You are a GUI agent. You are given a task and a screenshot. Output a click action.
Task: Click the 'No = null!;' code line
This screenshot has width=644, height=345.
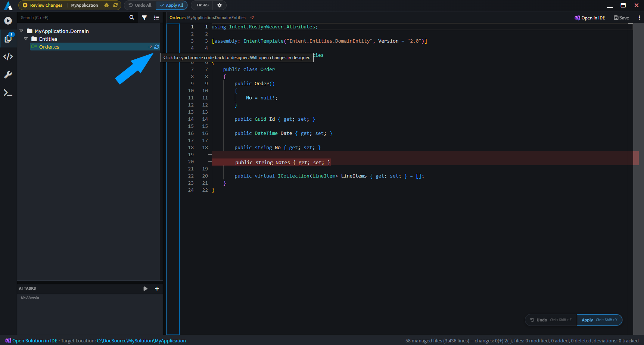click(262, 98)
